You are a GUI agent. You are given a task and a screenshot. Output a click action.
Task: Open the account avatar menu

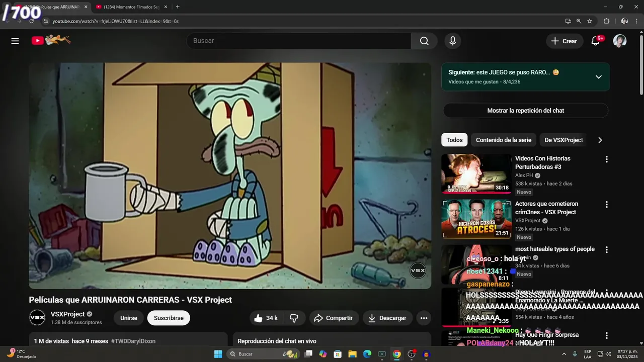[x=620, y=41]
